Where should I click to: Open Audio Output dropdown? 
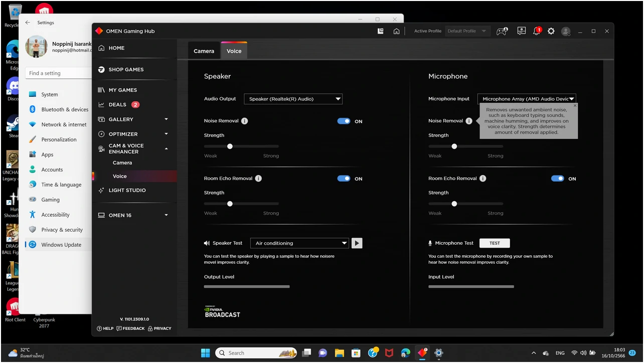pyautogui.click(x=293, y=99)
